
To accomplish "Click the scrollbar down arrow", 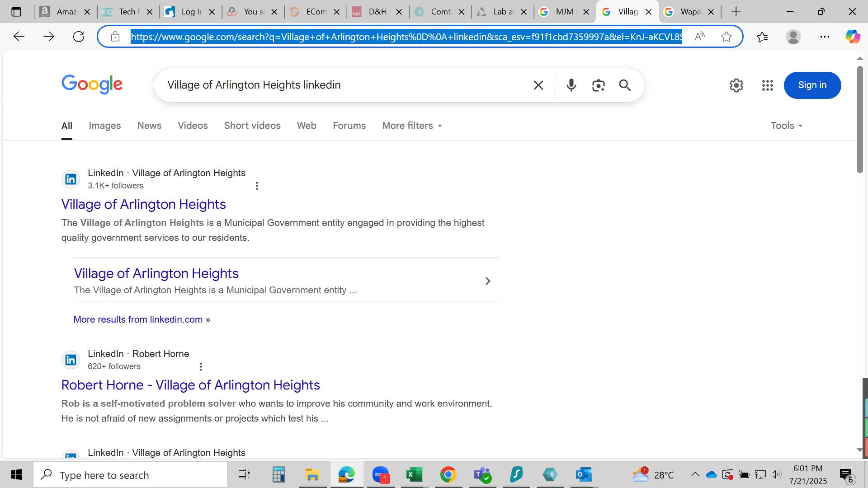I will 860,450.
